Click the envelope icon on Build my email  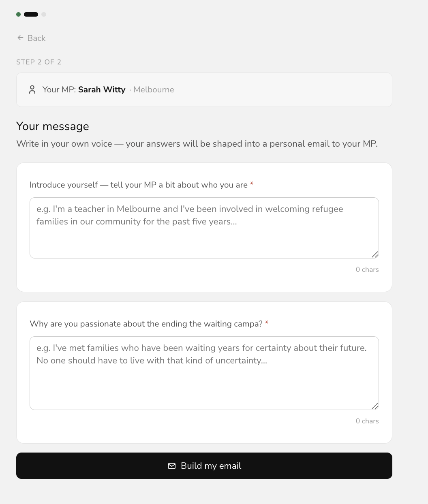pyautogui.click(x=172, y=466)
